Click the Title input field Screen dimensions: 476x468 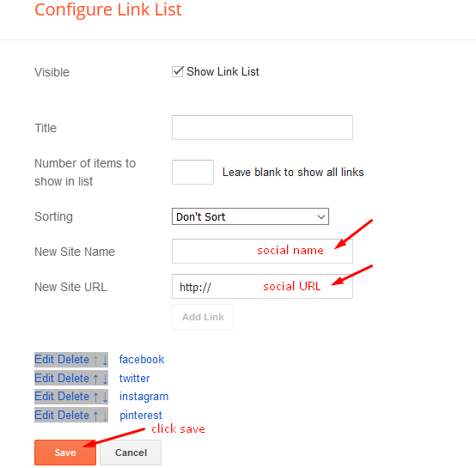tap(262, 127)
